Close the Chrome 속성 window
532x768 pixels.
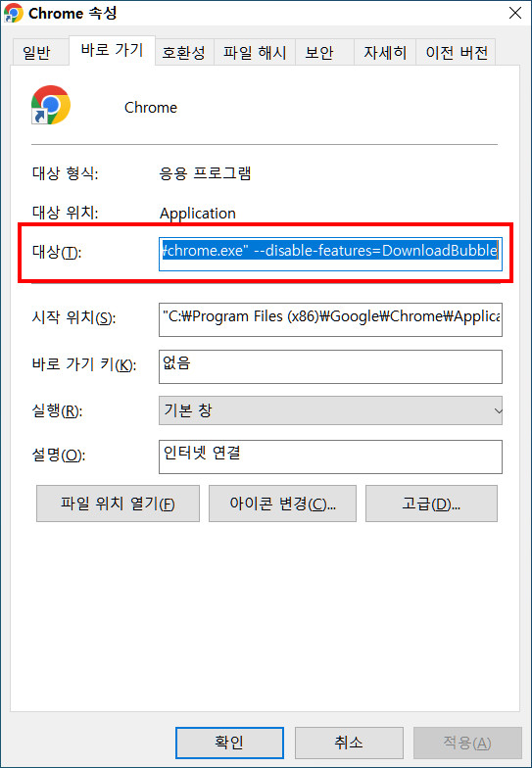[515, 13]
